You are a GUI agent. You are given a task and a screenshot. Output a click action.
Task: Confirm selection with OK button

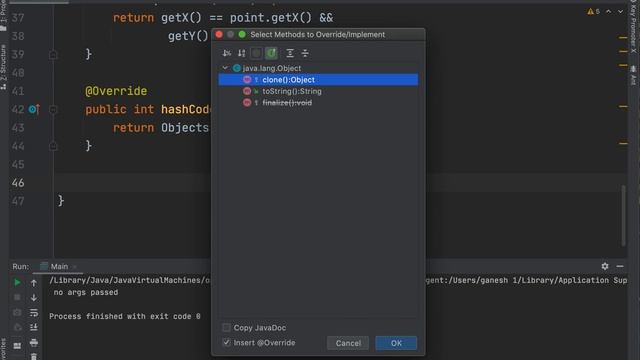click(396, 343)
